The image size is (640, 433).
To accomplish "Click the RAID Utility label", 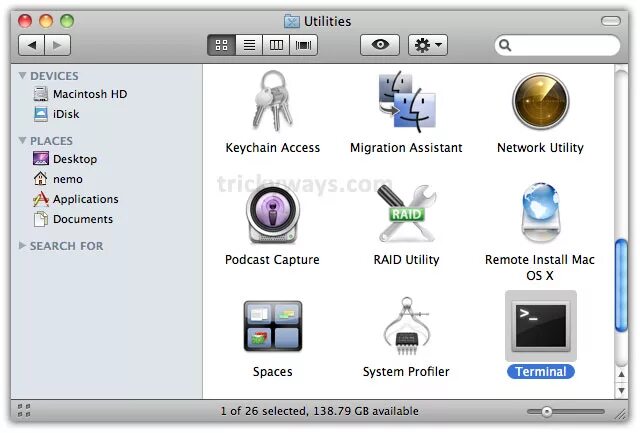I will (407, 260).
